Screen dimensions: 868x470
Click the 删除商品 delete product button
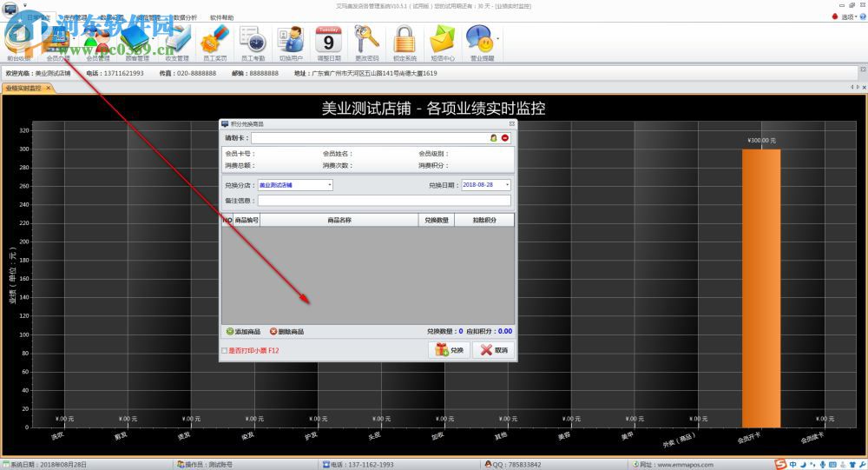286,332
